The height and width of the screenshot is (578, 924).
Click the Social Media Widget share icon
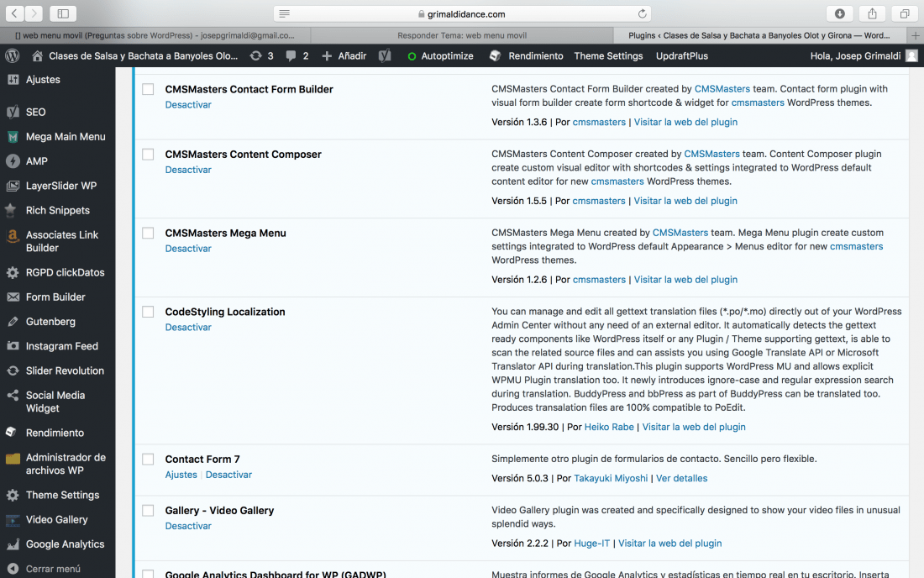[13, 396]
